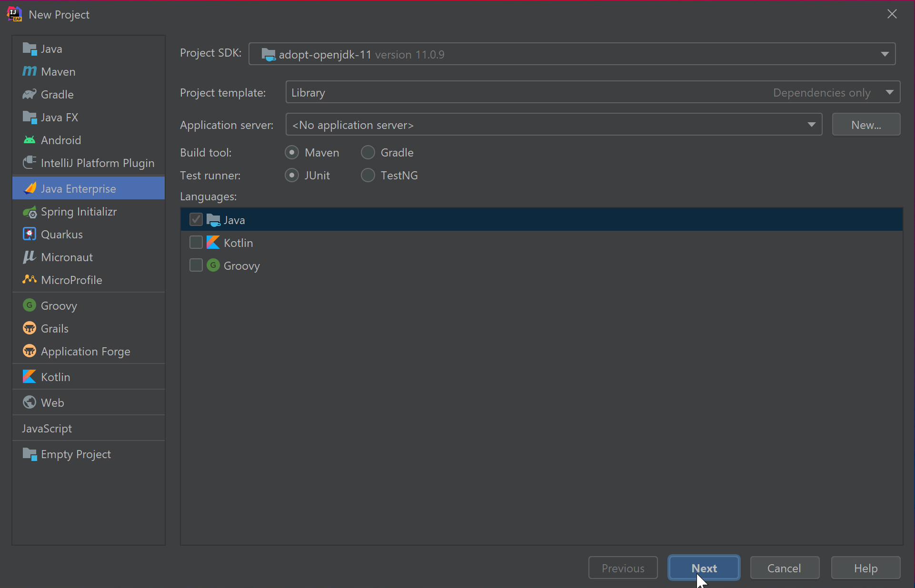Image resolution: width=915 pixels, height=588 pixels.
Task: Select the Maven project type icon
Action: tap(30, 71)
